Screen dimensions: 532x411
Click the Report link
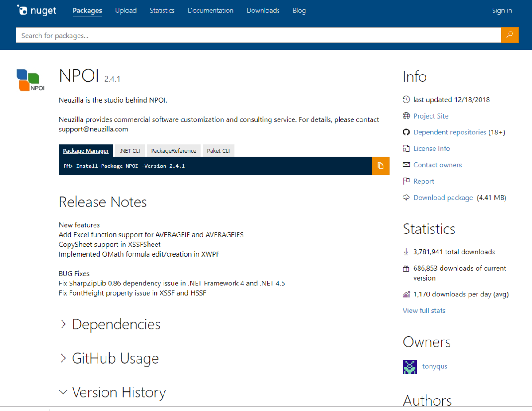[x=424, y=182]
